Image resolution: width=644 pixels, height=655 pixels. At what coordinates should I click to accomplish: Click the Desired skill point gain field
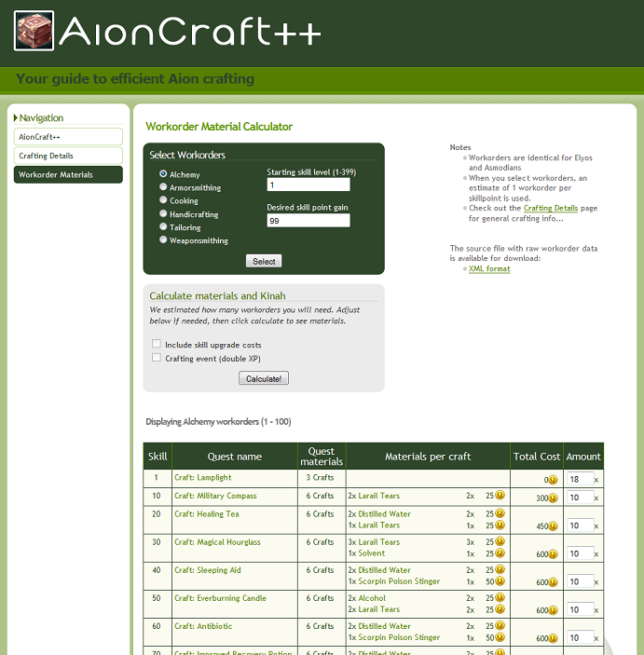pyautogui.click(x=308, y=221)
